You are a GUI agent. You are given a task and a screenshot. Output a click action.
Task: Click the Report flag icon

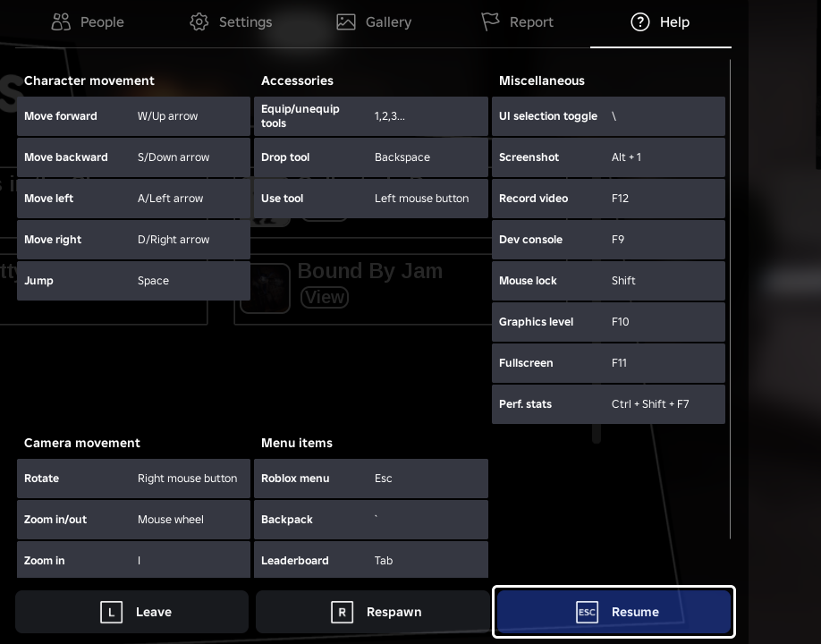(490, 22)
